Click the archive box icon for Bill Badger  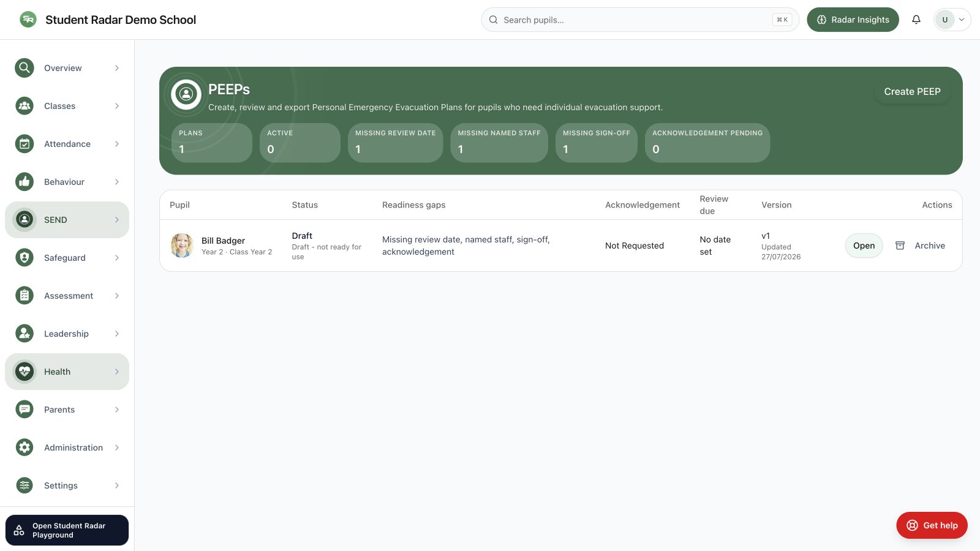point(900,246)
